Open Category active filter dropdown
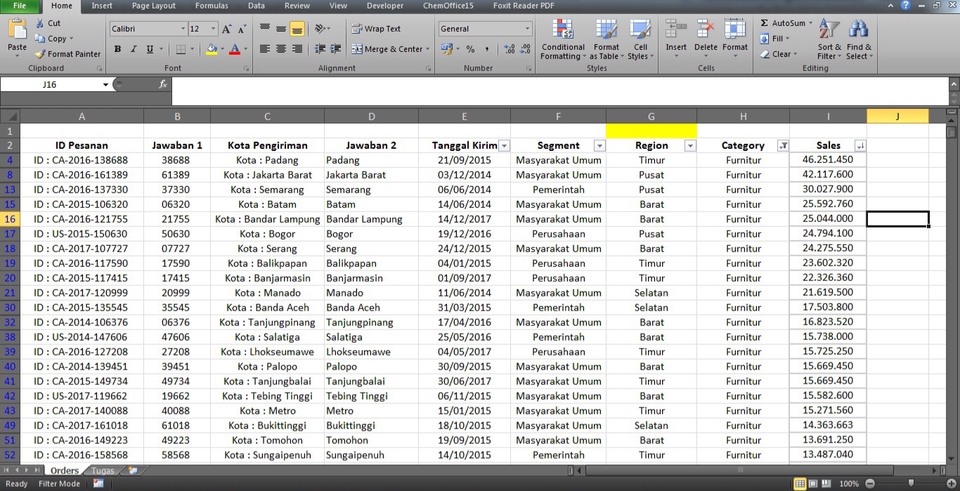 783,146
